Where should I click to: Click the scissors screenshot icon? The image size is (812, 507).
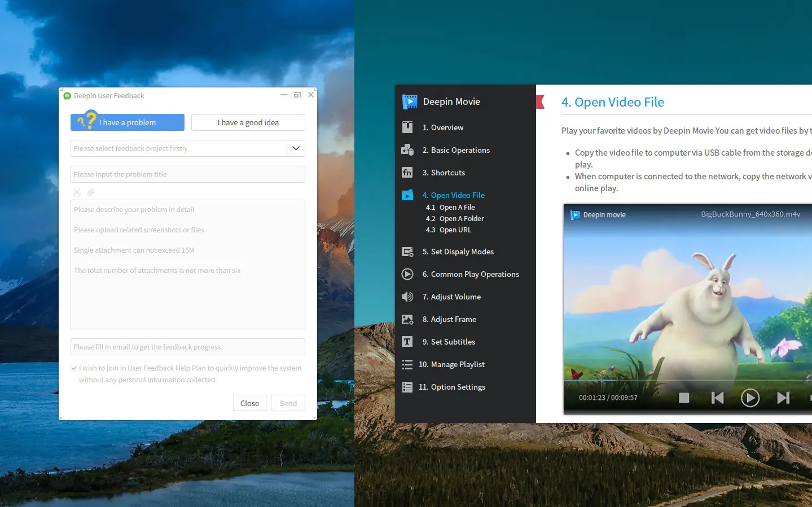[77, 193]
